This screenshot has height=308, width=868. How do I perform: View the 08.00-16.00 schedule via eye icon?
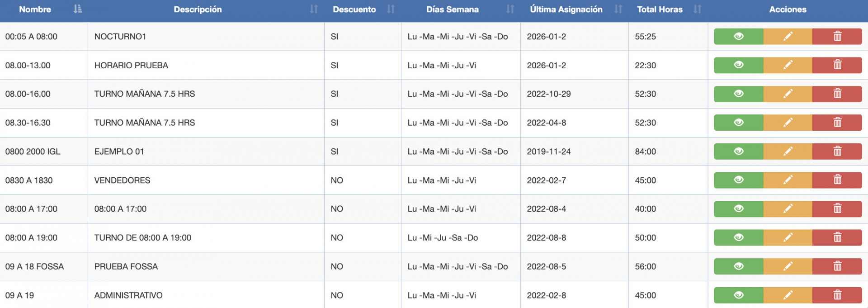[x=739, y=94]
